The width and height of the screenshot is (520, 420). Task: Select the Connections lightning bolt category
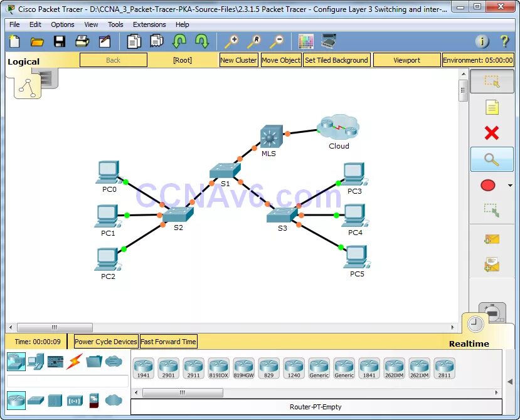[75, 361]
